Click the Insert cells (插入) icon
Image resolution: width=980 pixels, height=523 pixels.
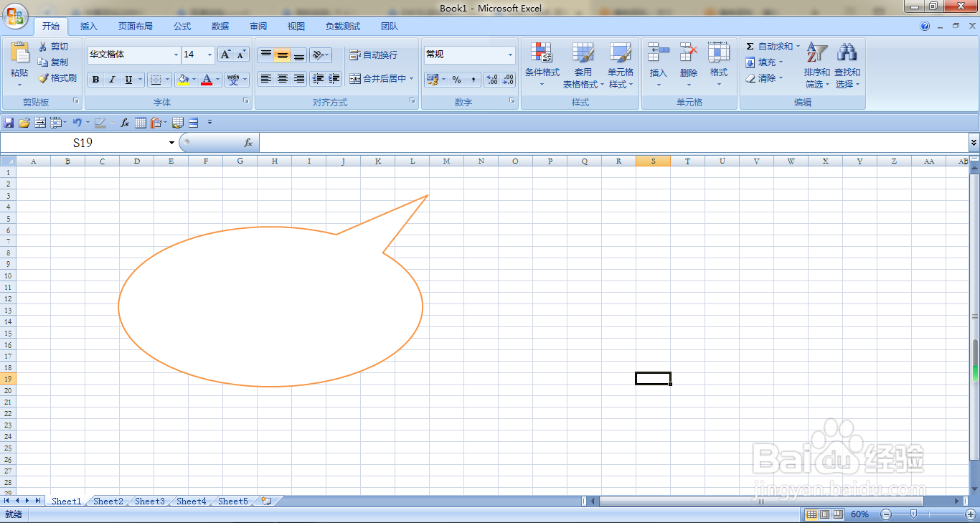tap(658, 52)
